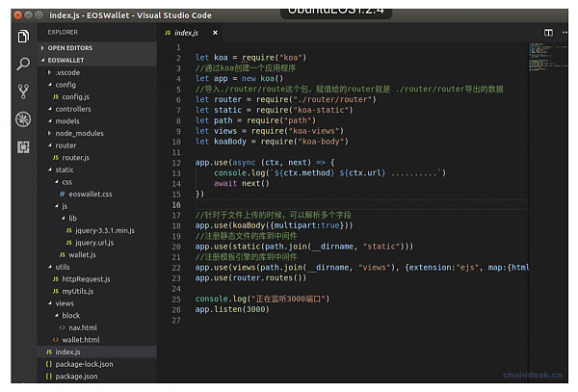Click the await next() statement
Image resolution: width=578 pixels, height=392 pixels.
pos(242,184)
